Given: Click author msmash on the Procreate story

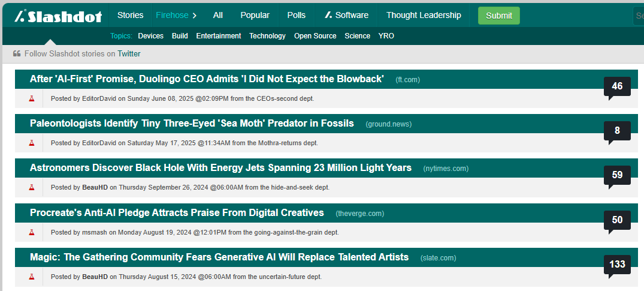Looking at the screenshot, I should coord(95,232).
